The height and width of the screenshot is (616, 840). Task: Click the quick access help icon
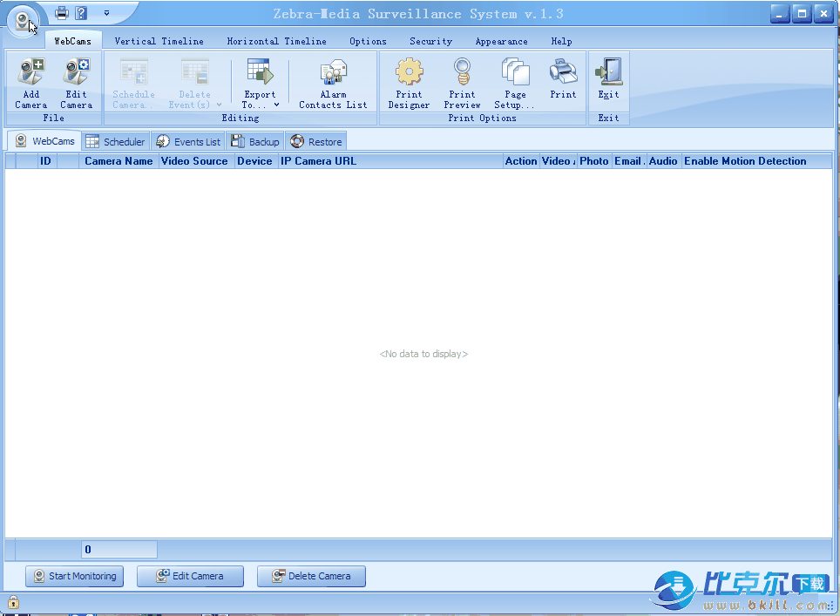(x=81, y=13)
